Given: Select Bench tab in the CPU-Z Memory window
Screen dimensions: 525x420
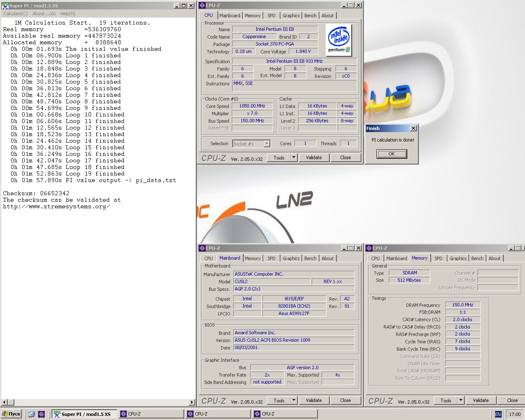Looking at the screenshot, I should click(x=477, y=258).
